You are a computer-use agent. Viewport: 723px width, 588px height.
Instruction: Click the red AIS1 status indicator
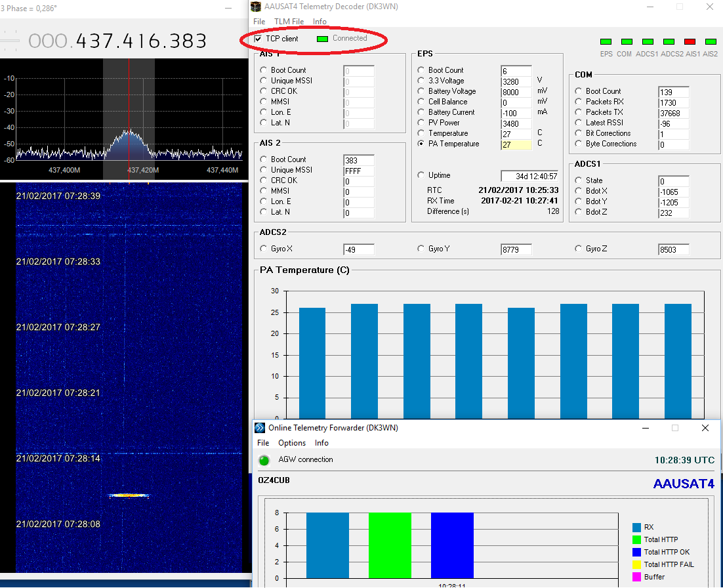[x=690, y=42]
